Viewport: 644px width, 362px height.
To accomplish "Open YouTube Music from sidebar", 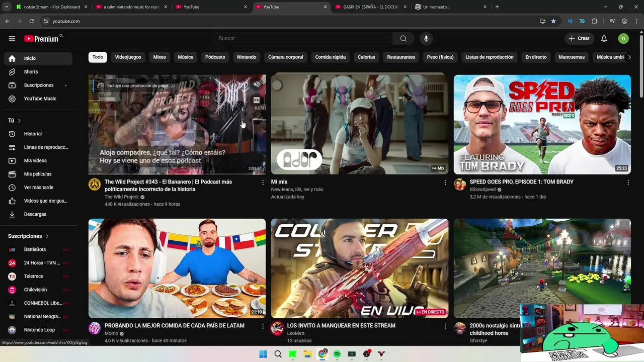I will click(38, 99).
